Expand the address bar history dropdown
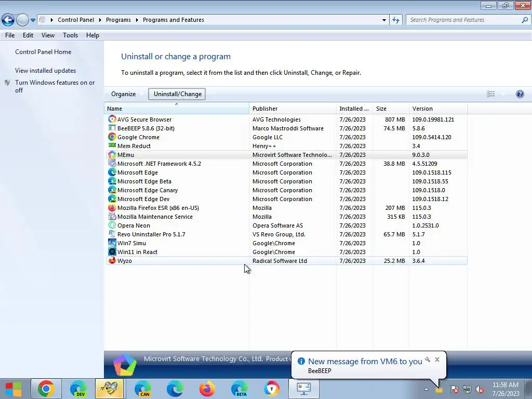 tap(384, 20)
